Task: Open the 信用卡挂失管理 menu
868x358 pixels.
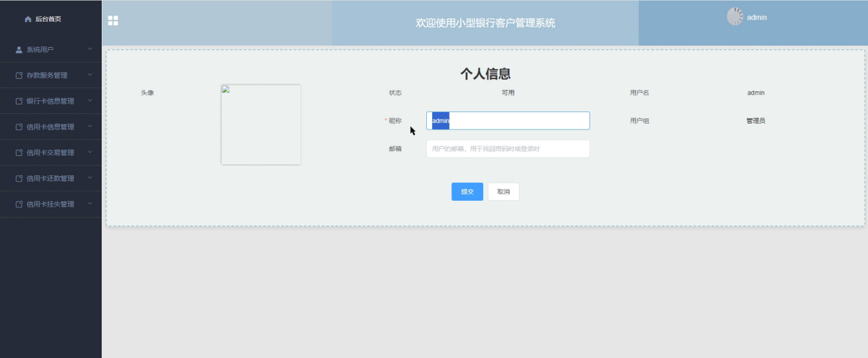Action: (x=51, y=204)
